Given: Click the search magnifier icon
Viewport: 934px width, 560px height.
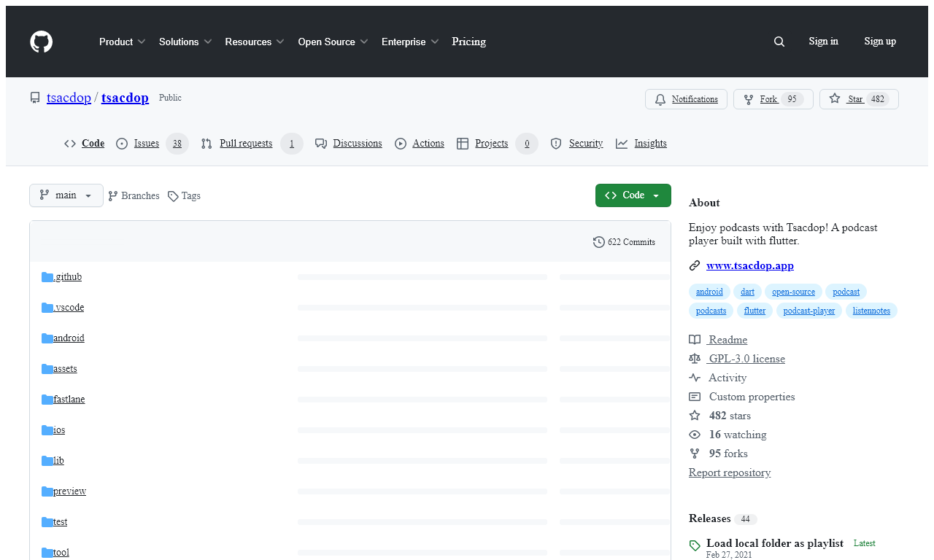Looking at the screenshot, I should click(779, 42).
